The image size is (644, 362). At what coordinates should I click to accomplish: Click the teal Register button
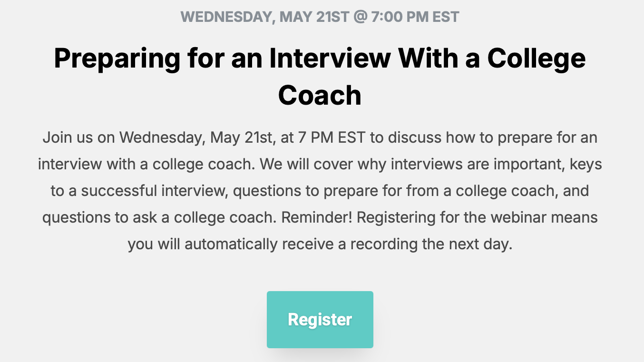[x=320, y=320]
